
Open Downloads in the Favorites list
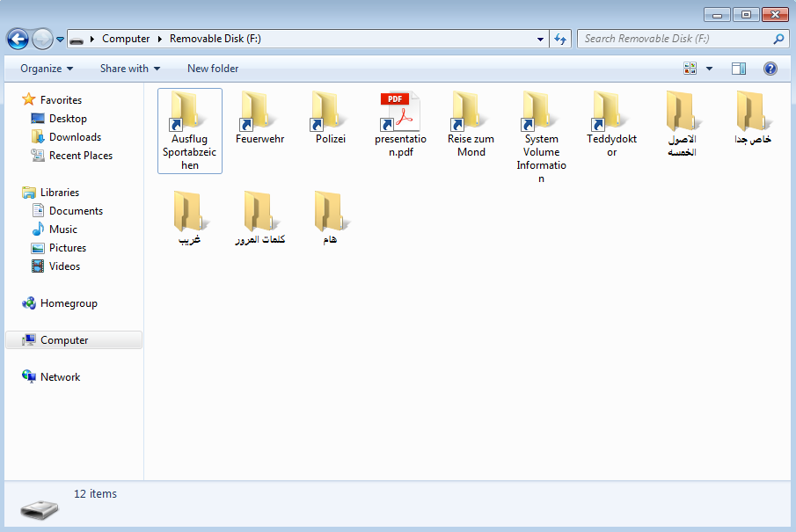point(75,137)
